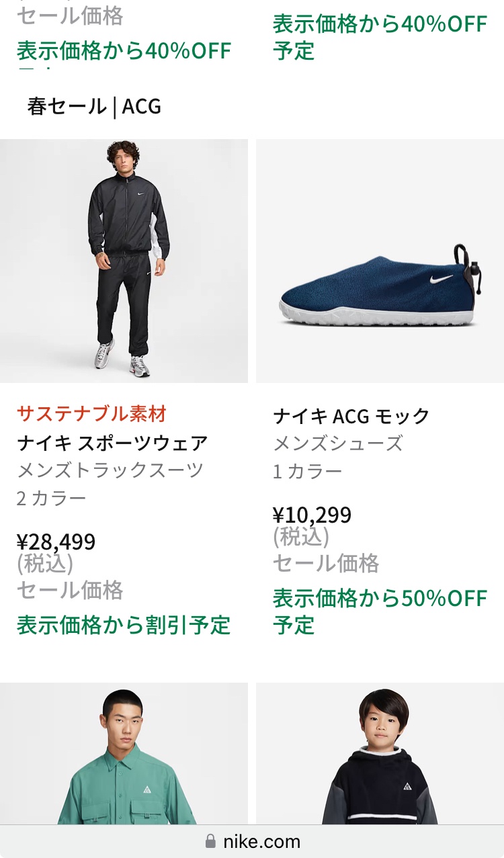Tap the top-left 表示価格から40%OFF text
Screen dimensions: 504x858
click(124, 50)
